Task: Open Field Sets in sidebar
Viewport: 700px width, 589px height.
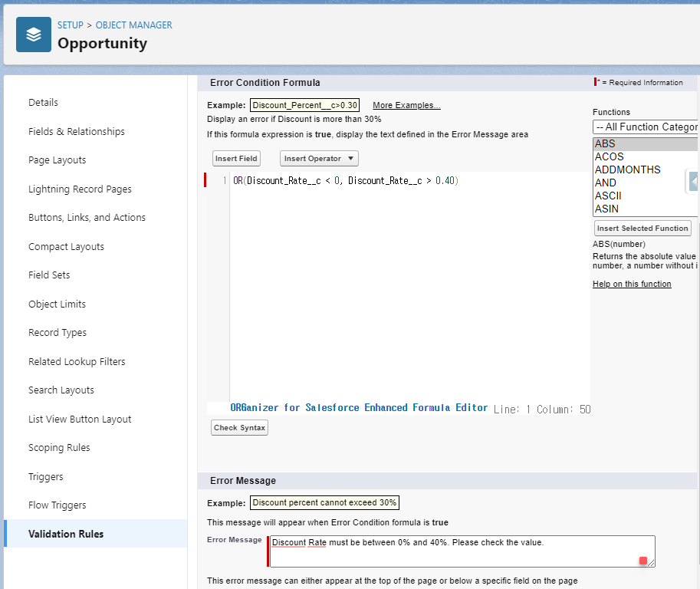Action: pyautogui.click(x=49, y=275)
